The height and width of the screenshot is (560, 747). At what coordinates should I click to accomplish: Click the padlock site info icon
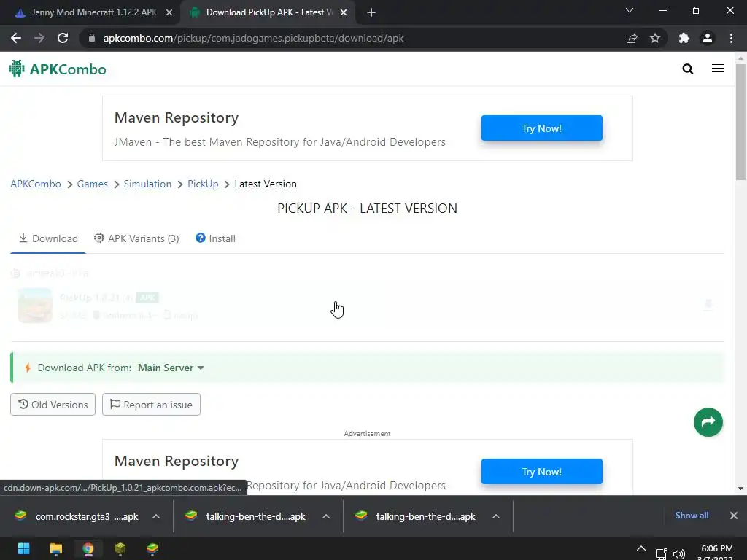click(x=92, y=38)
